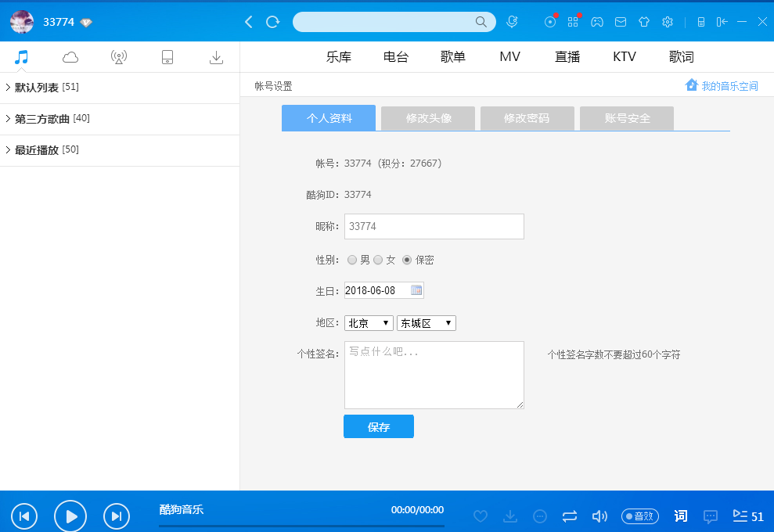Screen dimensions: 774x532
Task: Click the search magnifier icon
Action: (481, 22)
